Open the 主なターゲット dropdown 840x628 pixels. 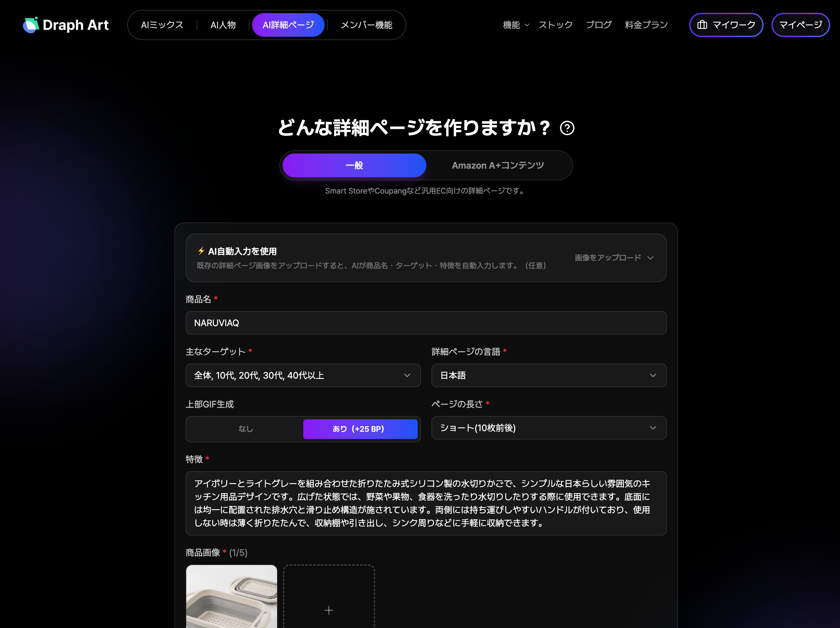[303, 375]
